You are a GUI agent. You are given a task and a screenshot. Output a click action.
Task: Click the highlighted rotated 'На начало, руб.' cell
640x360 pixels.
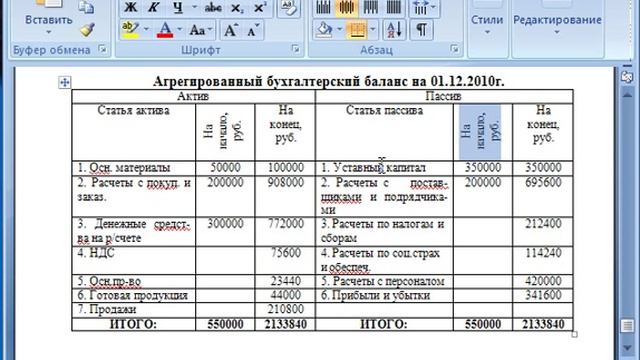click(x=480, y=132)
